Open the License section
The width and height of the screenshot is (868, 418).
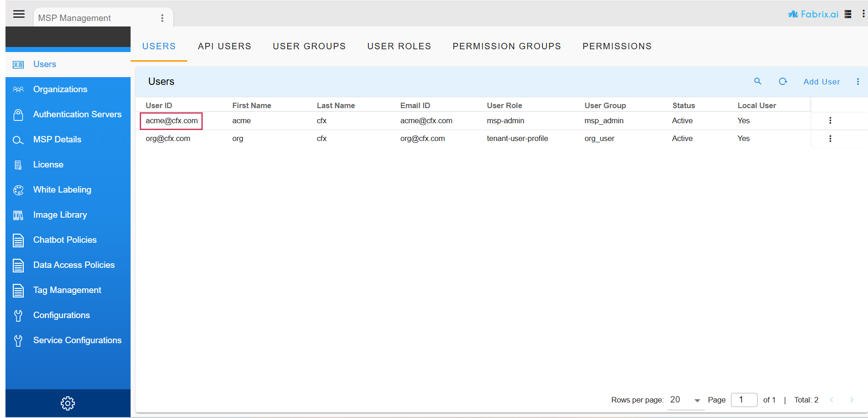48,165
